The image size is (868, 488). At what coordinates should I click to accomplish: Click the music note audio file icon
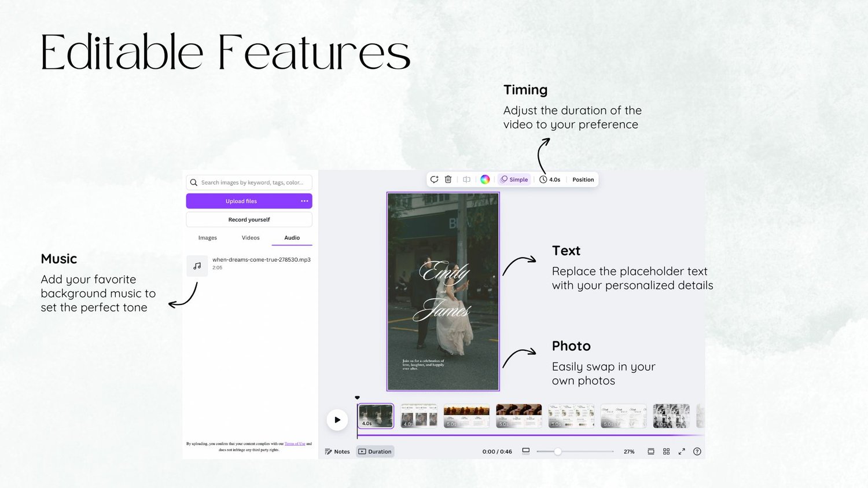197,266
